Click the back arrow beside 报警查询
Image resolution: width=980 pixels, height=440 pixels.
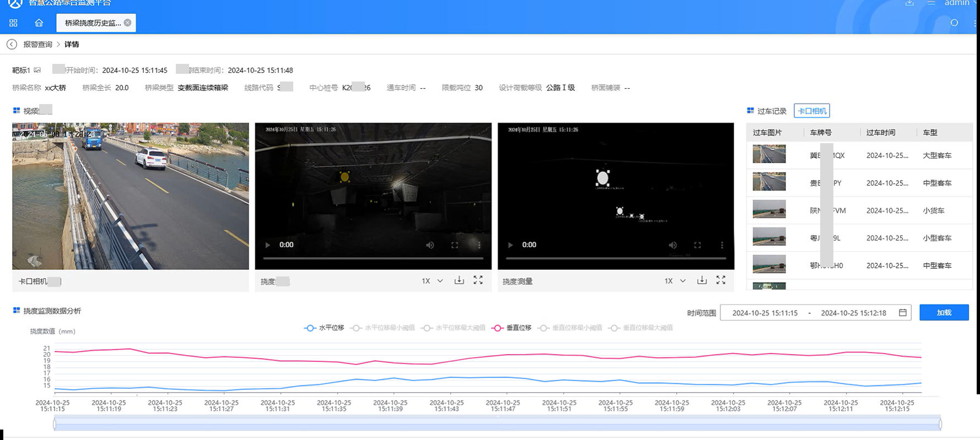[12, 44]
